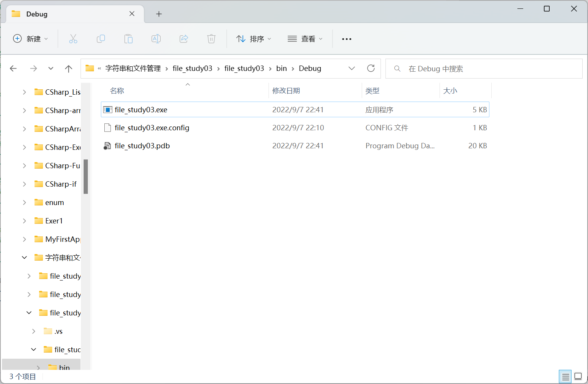This screenshot has height=384, width=588.
Task: Click the search magnifier icon
Action: [397, 69]
